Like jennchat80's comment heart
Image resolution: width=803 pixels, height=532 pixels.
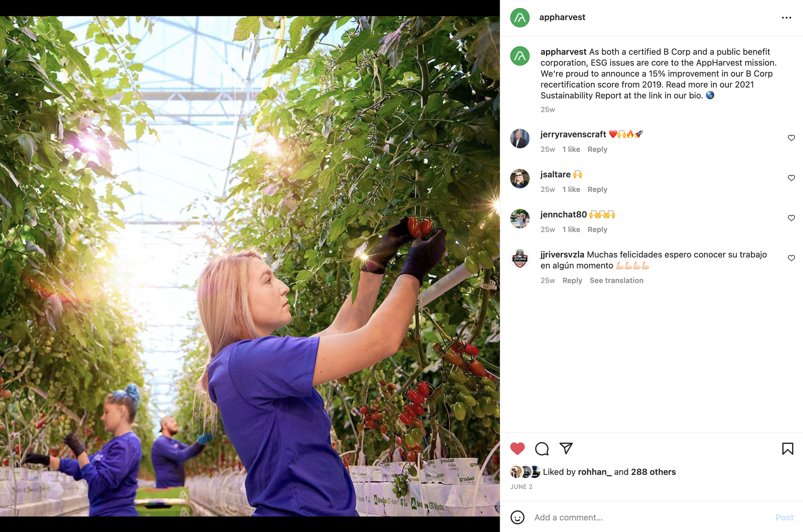[791, 218]
